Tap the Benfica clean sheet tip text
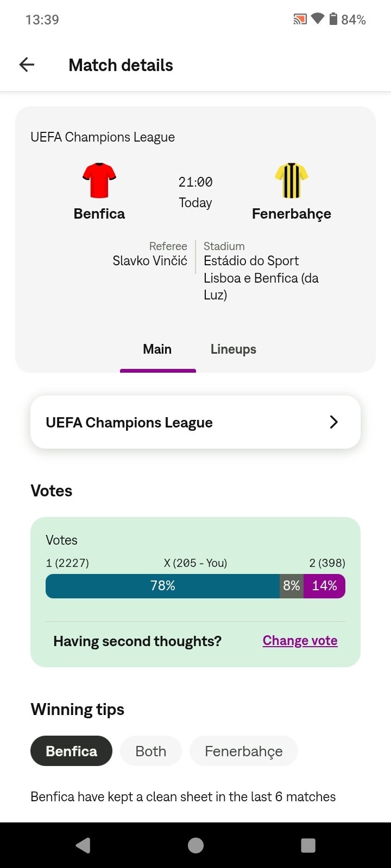 (183, 796)
